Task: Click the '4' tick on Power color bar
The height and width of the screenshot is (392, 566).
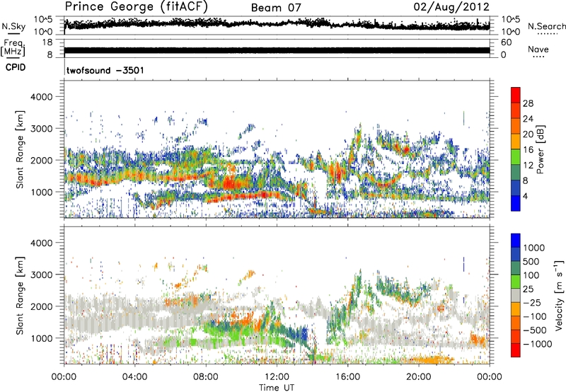Action: point(526,196)
